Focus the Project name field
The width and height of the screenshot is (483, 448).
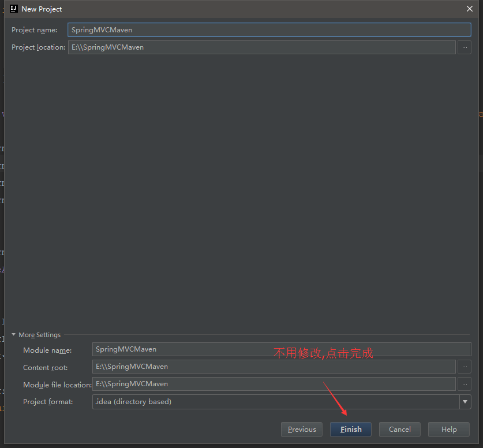coord(269,30)
